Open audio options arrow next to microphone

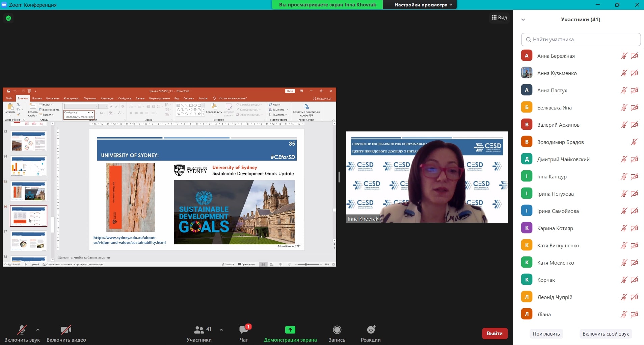click(38, 329)
